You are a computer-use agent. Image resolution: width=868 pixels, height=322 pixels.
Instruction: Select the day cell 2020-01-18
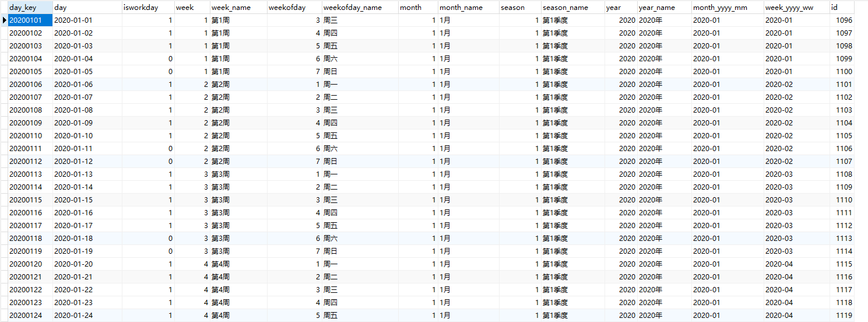tap(87, 239)
